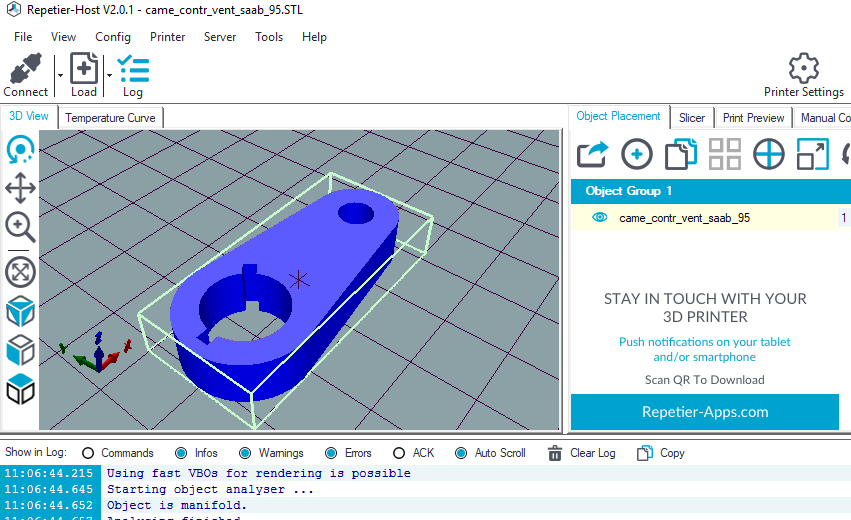Expand the Connect dropdown arrow
Viewport: 851px width, 520px height.
click(60, 75)
